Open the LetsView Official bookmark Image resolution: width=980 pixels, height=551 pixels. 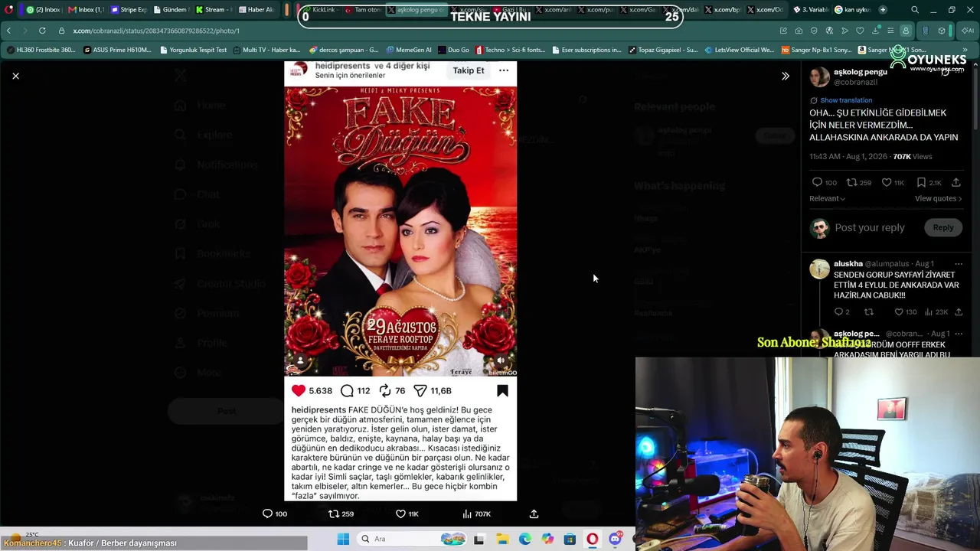pyautogui.click(x=740, y=50)
